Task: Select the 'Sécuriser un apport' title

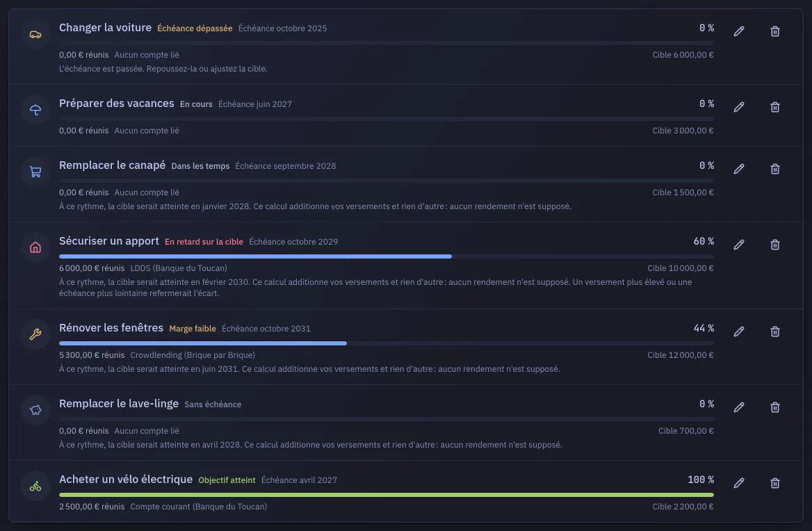Action: coord(108,240)
